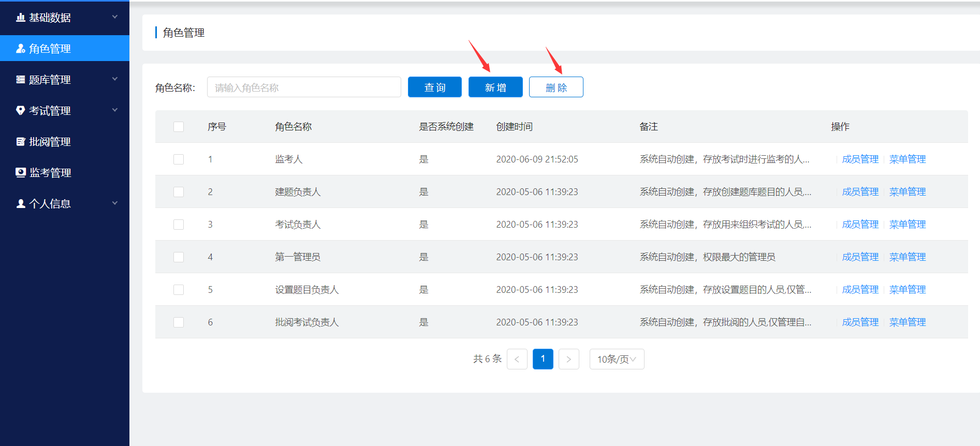Click the 序号 column header
Screen dimensions: 980x446
(x=217, y=127)
